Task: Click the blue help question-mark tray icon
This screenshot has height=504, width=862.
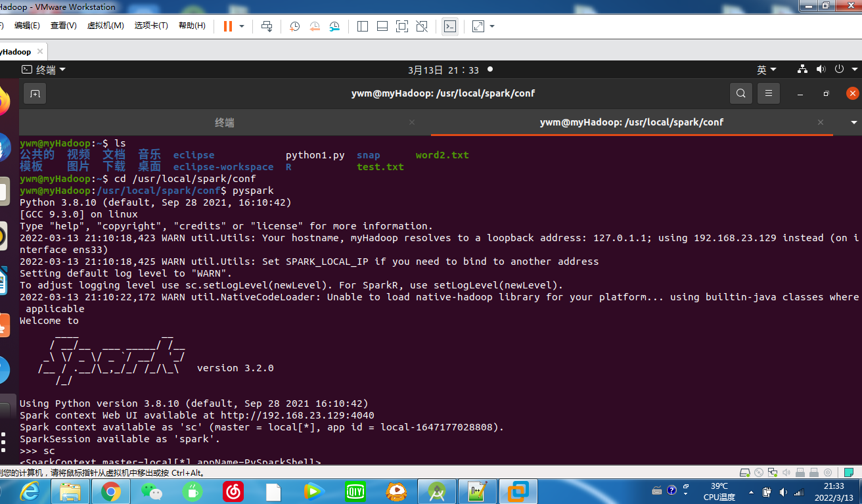Action: pyautogui.click(x=671, y=490)
